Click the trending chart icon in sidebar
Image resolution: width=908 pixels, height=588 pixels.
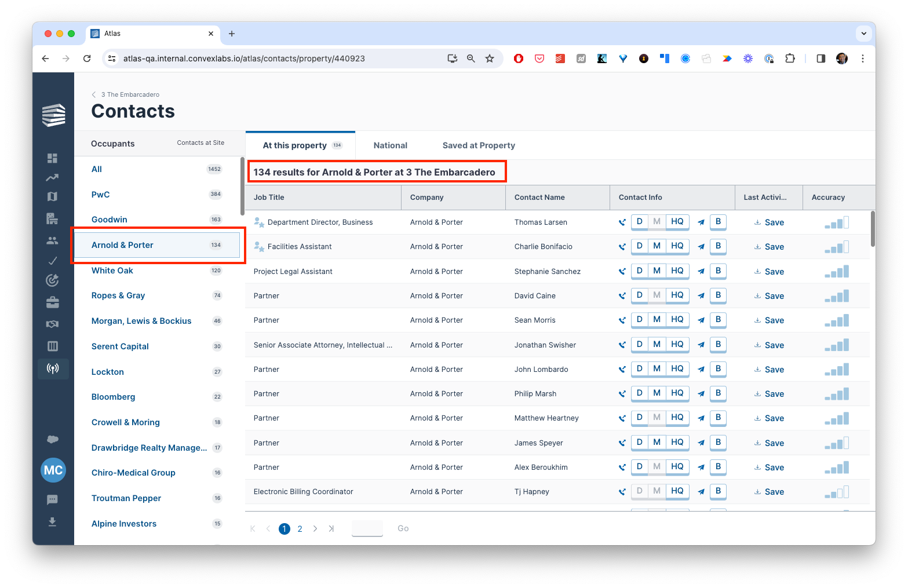52,177
